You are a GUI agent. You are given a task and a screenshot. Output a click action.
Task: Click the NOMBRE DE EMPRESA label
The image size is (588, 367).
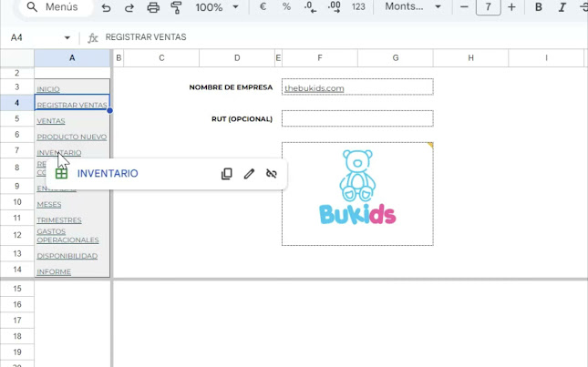pyautogui.click(x=231, y=87)
